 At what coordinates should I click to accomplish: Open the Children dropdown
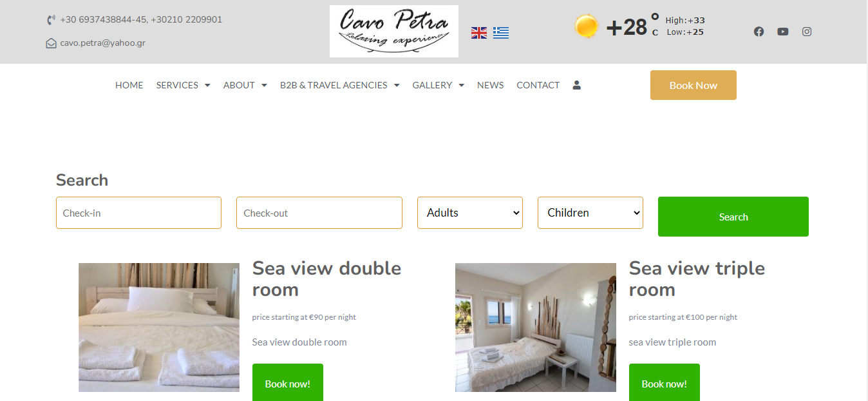590,213
